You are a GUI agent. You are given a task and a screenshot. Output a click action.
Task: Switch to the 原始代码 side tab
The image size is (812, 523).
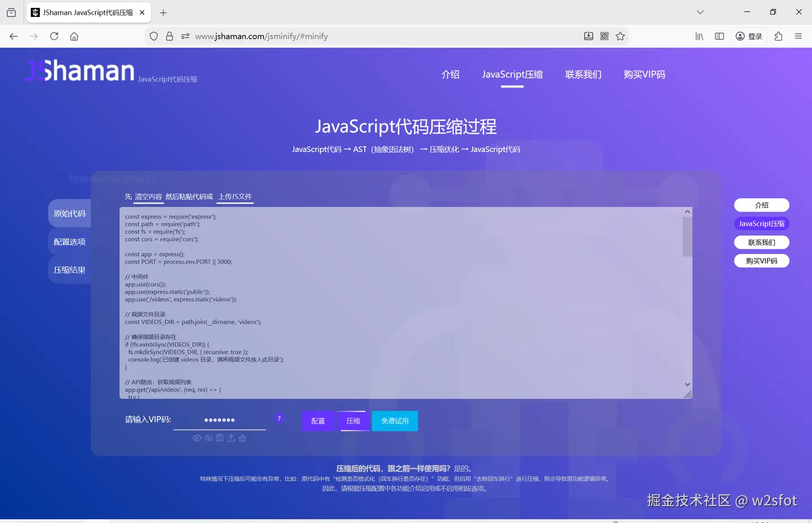click(69, 213)
